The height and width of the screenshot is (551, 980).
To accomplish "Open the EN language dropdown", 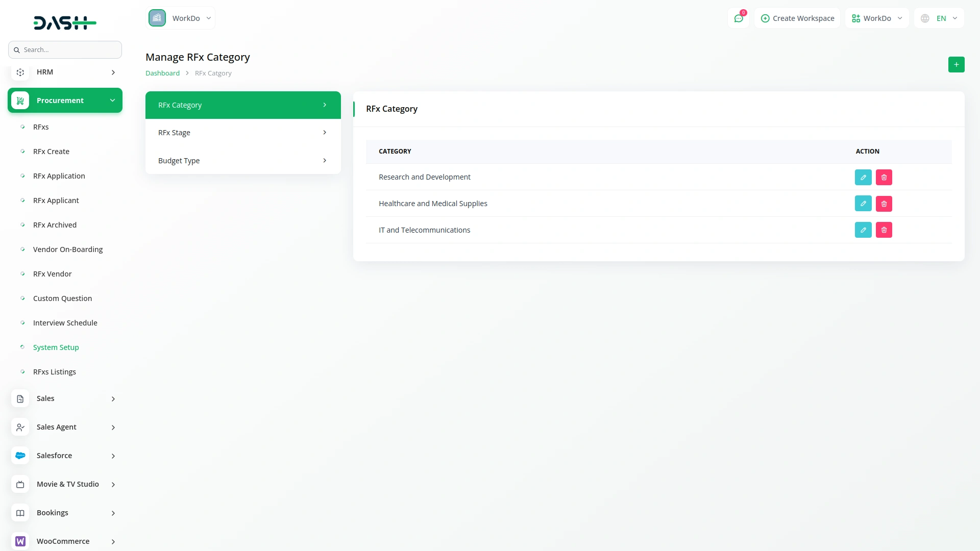I will click(939, 18).
